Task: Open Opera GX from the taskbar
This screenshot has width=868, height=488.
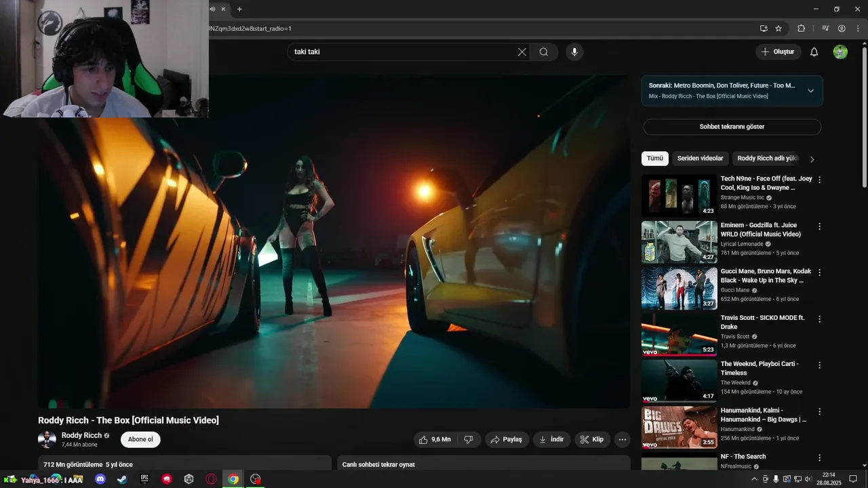Action: point(211,479)
